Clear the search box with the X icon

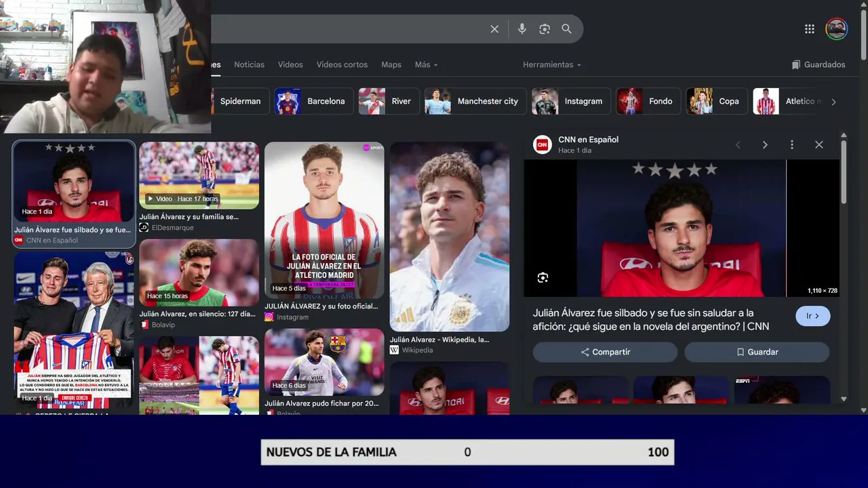pyautogui.click(x=494, y=29)
